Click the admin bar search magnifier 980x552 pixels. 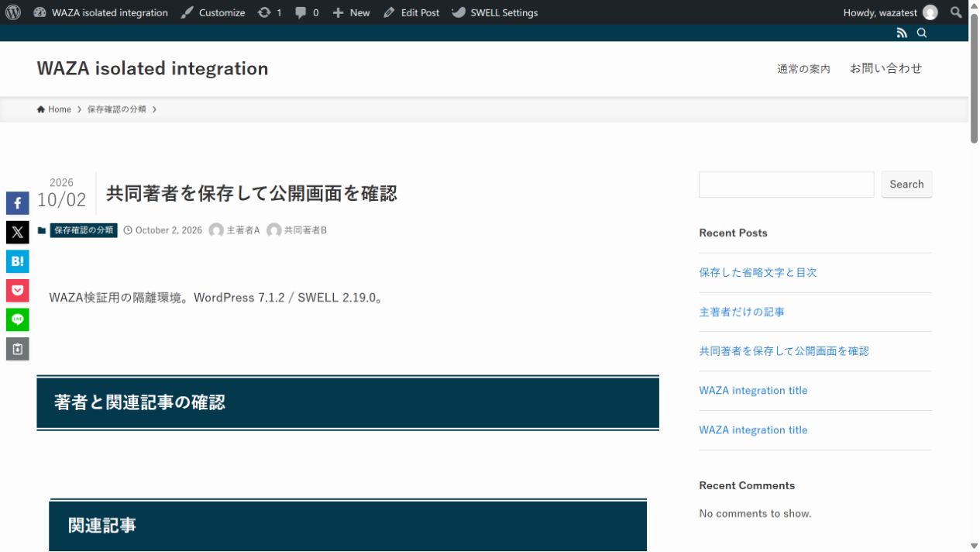click(x=957, y=12)
